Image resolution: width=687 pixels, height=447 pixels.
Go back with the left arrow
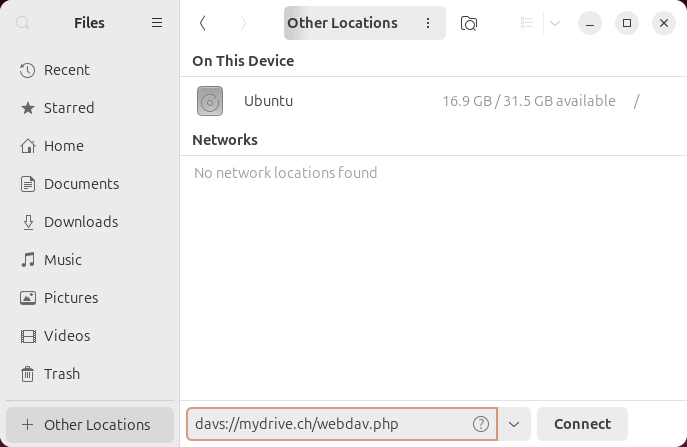coord(202,23)
